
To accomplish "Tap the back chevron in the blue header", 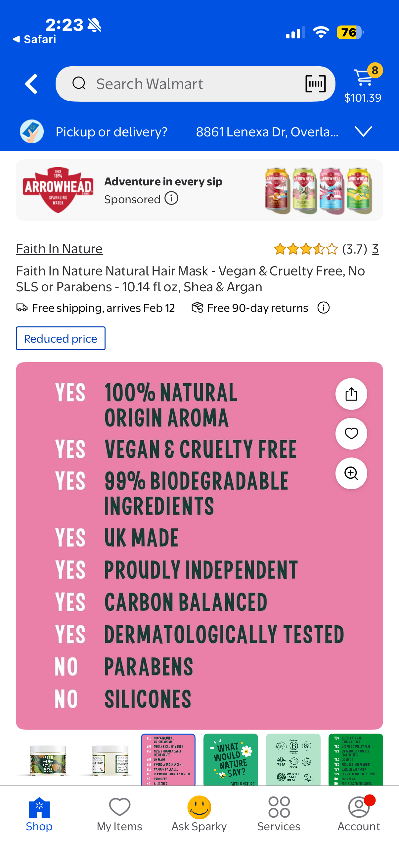I will click(31, 83).
